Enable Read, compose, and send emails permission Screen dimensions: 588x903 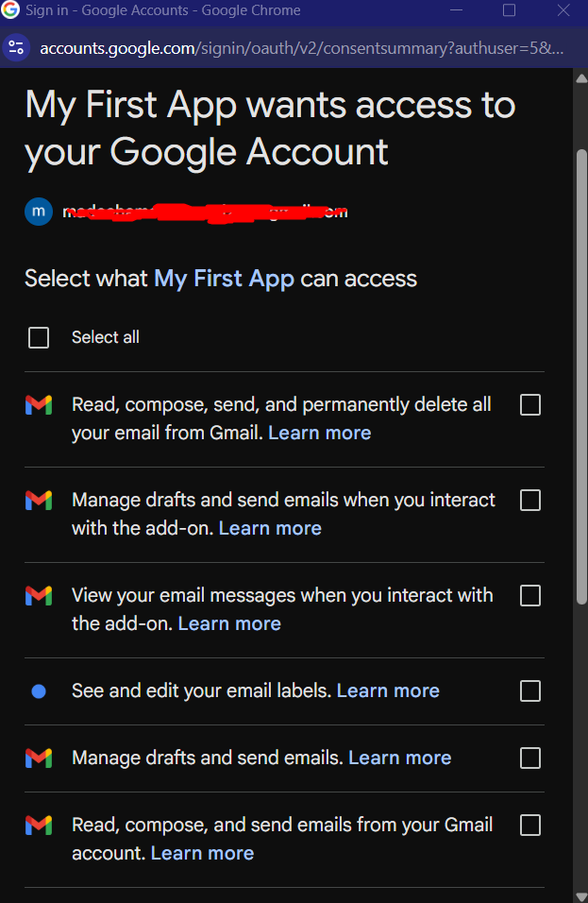[x=530, y=826]
